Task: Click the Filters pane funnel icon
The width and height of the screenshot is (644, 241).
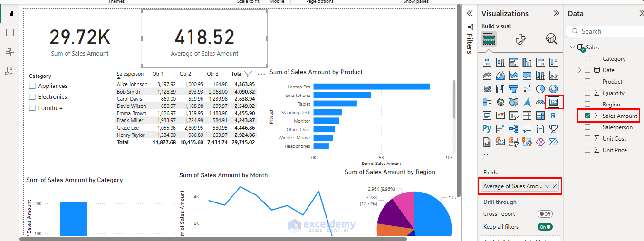Action: click(470, 27)
